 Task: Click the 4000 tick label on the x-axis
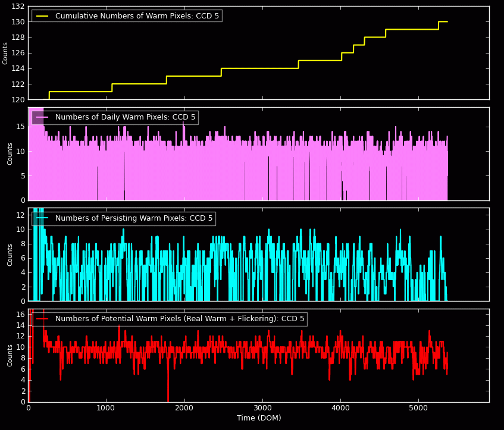coord(340,409)
